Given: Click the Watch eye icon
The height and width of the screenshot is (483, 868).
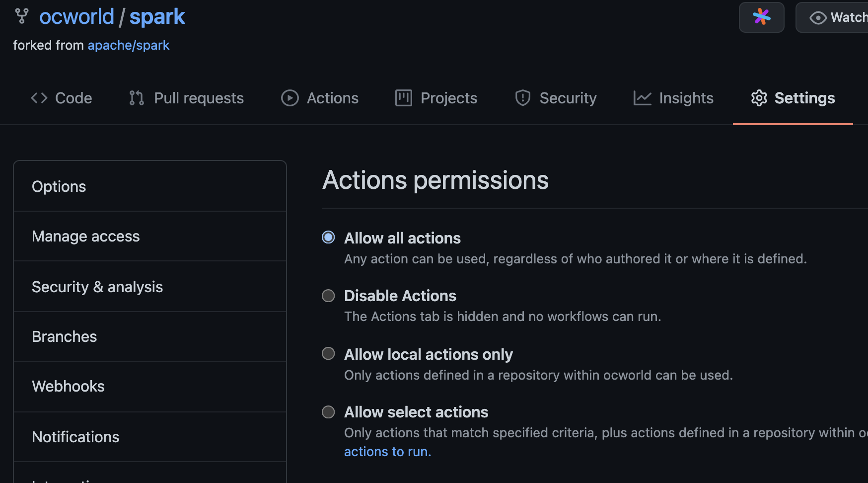Looking at the screenshot, I should tap(818, 18).
